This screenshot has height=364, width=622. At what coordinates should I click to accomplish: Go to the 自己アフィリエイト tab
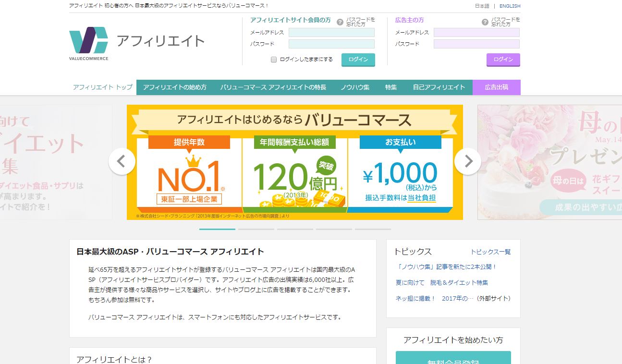pyautogui.click(x=439, y=87)
